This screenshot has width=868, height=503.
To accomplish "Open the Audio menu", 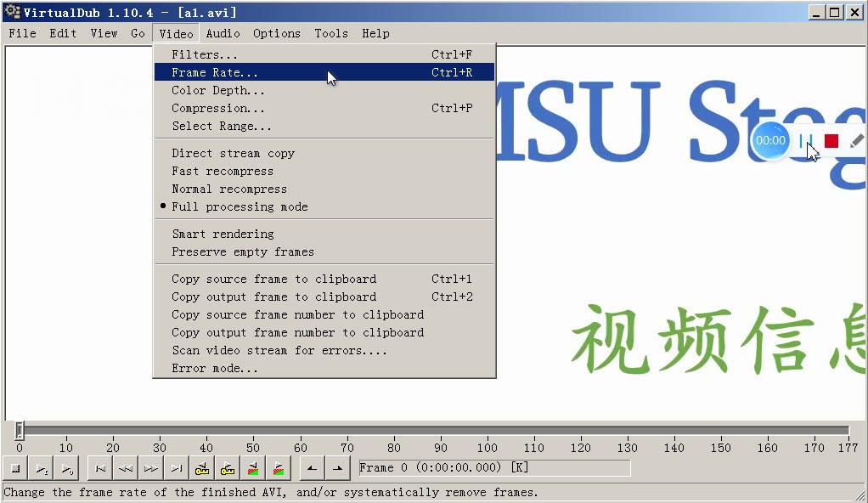I will point(223,33).
